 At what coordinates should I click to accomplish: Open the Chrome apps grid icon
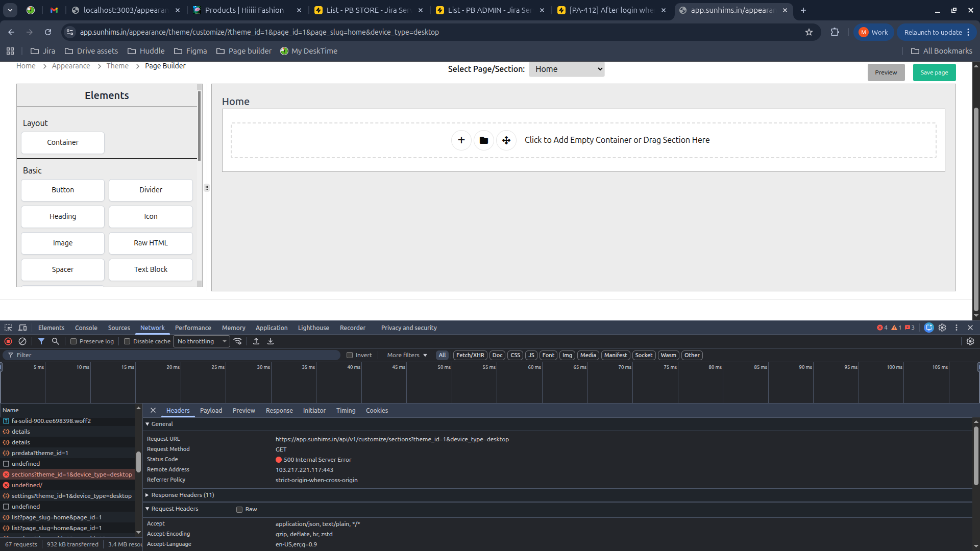[x=10, y=51]
